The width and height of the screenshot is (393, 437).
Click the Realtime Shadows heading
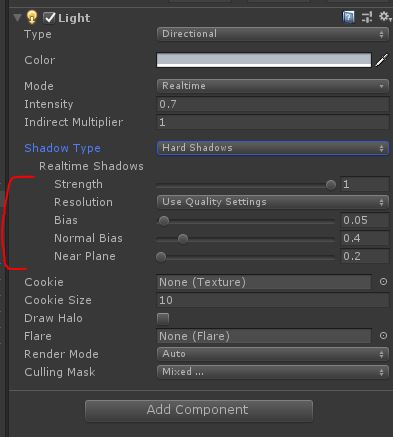[x=91, y=166]
